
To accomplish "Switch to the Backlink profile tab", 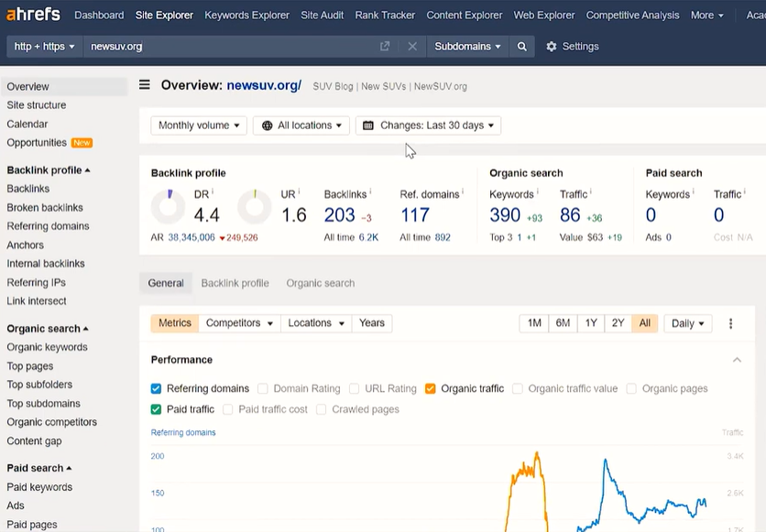I will point(235,283).
